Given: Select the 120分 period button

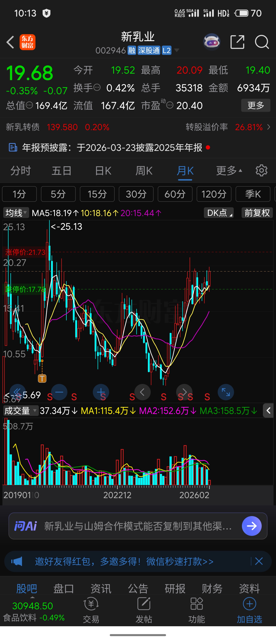Looking at the screenshot, I should point(214,194).
